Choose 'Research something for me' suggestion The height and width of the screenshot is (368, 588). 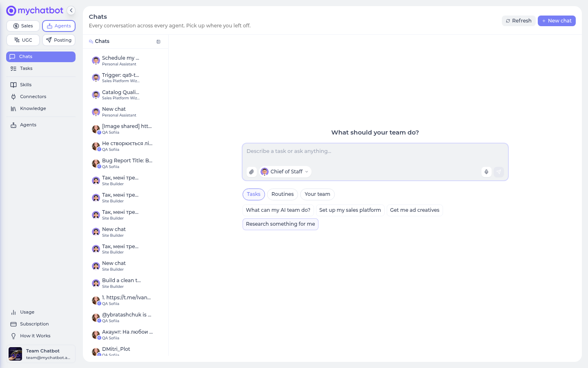coord(281,224)
